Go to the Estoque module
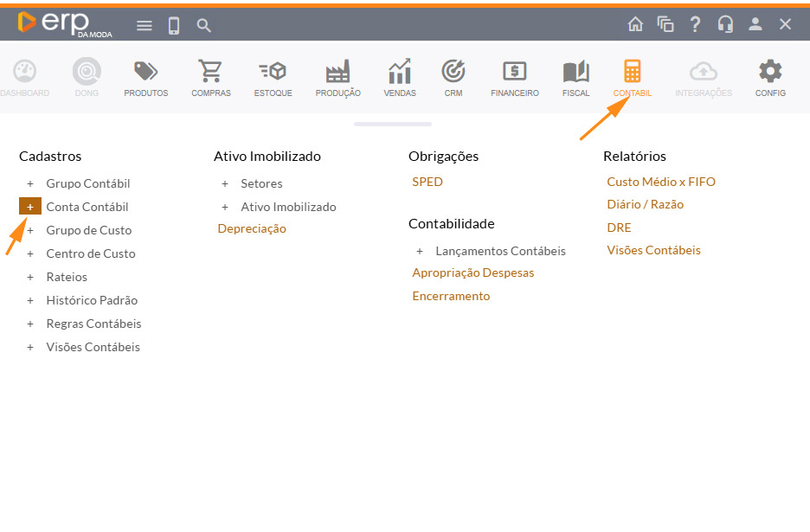Image resolution: width=810 pixels, height=532 pixels. point(273,78)
